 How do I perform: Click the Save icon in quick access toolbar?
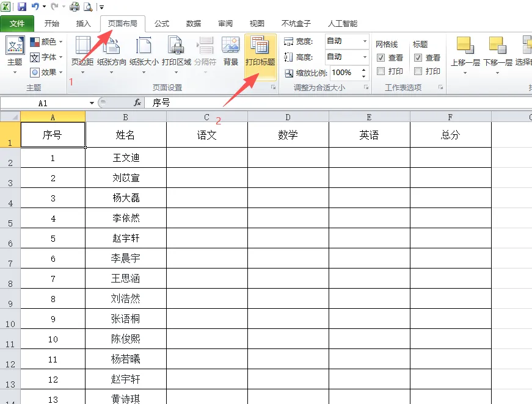[22, 7]
